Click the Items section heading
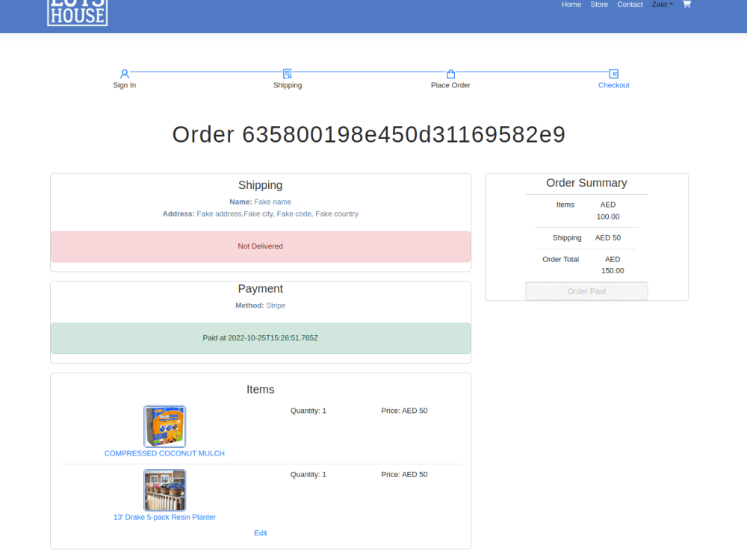 pos(260,390)
